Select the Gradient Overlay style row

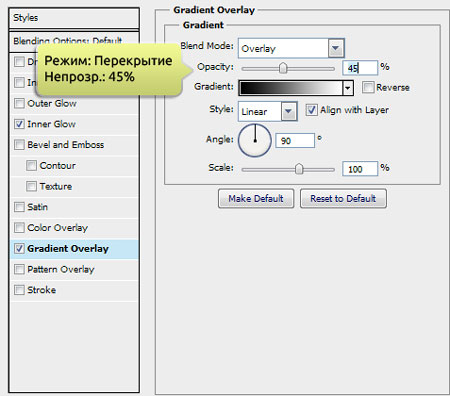(75, 249)
